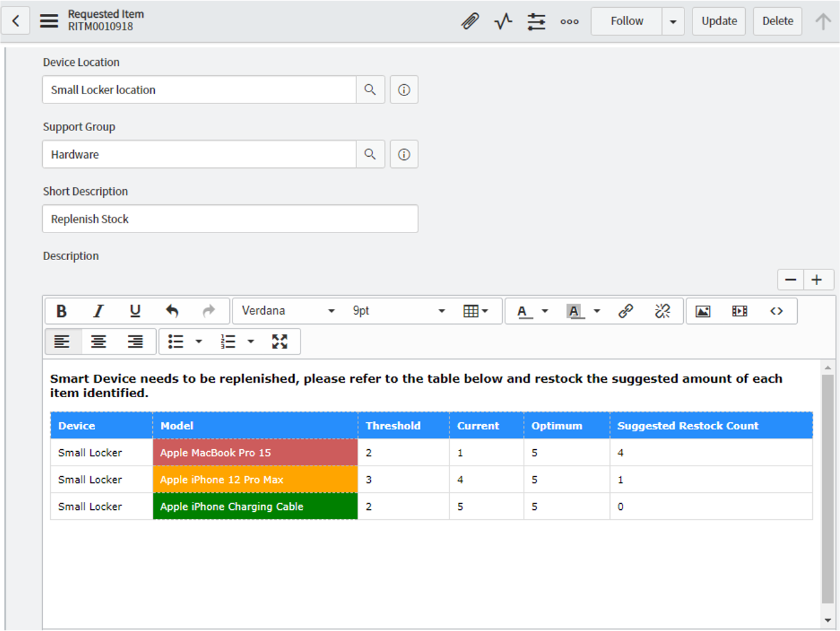Expand the background color picker arrow
The image size is (840, 631).
597,311
